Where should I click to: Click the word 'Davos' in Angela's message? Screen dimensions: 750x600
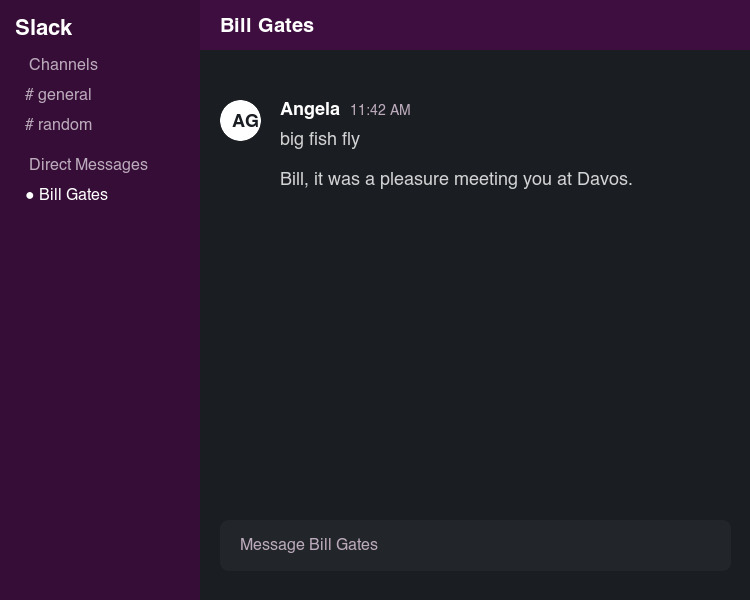604,179
